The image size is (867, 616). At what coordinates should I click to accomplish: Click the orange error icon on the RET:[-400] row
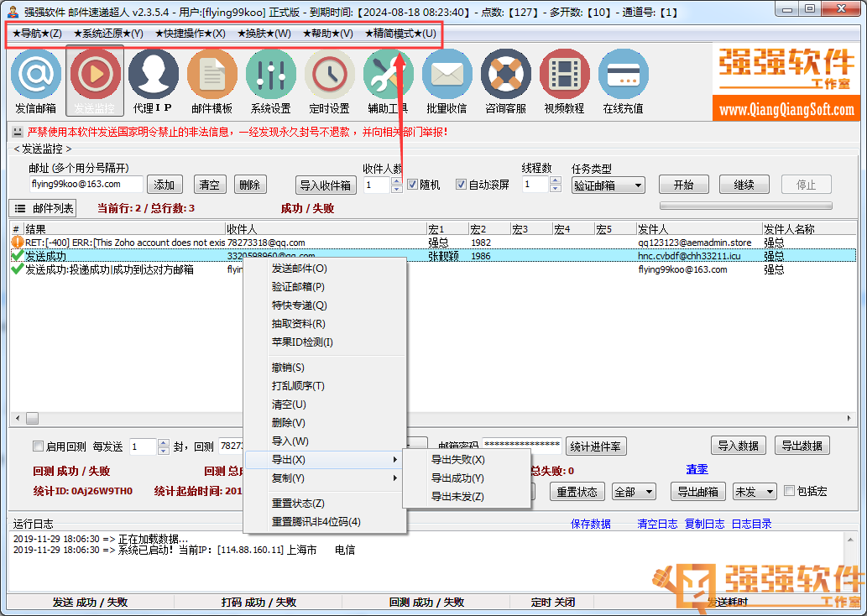[x=17, y=243]
